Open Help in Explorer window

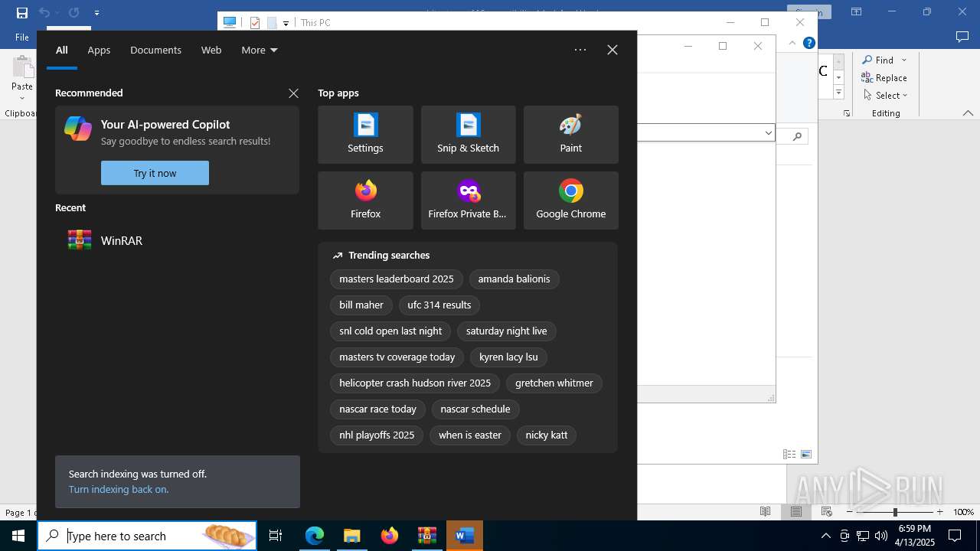point(808,43)
